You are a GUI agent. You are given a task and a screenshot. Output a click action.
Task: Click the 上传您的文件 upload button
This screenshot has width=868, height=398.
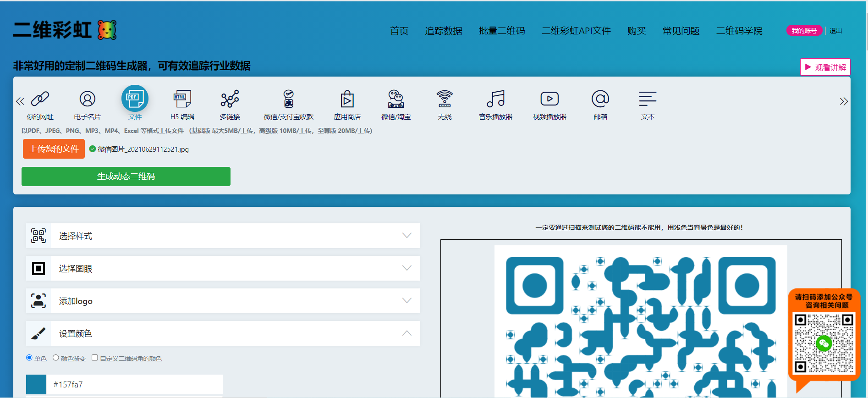[54, 149]
